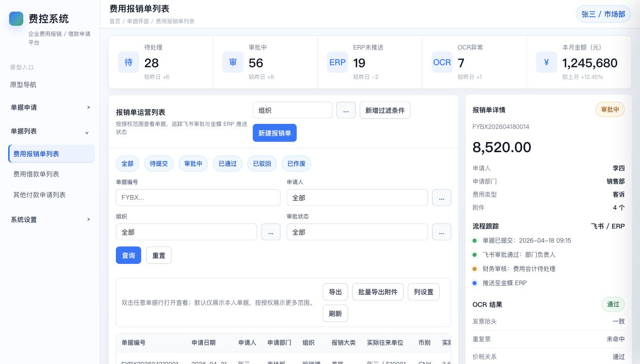
Task: Click the 本月金额 value 1,245,680
Action: (590, 63)
